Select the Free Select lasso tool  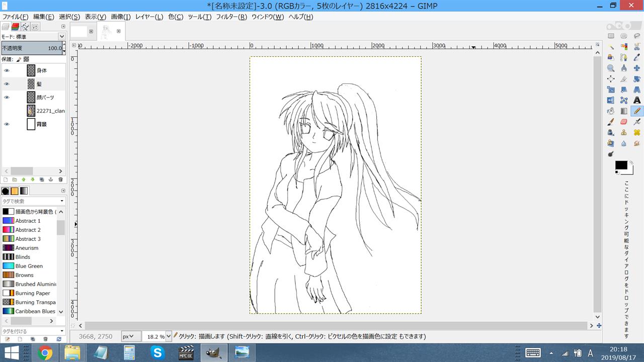[637, 36]
